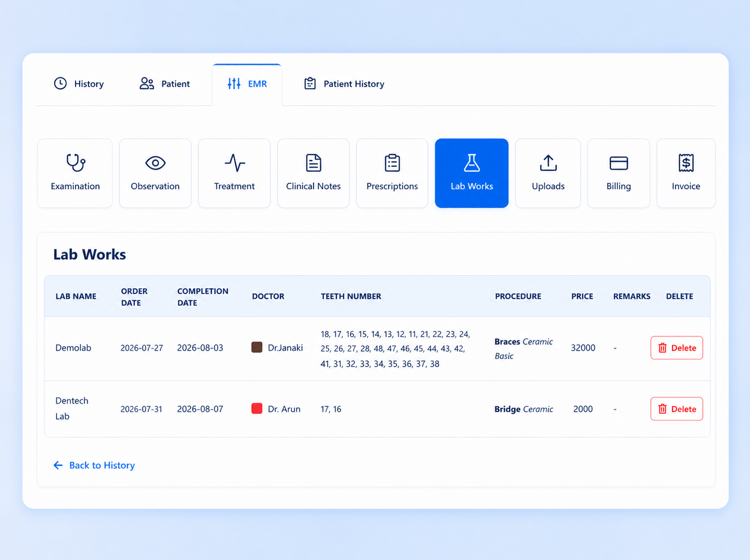Viewport: 750px width, 560px height.
Task: Click the Bridge Ceramic procedure
Action: [x=524, y=409]
